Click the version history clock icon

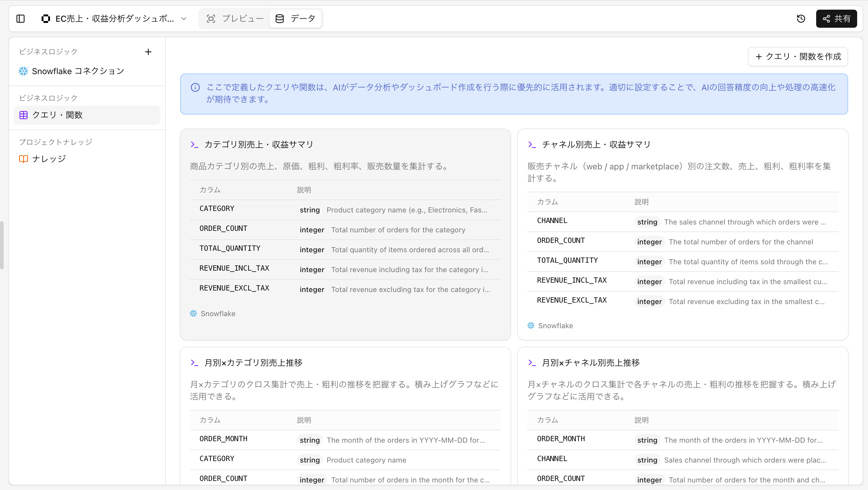click(x=800, y=19)
